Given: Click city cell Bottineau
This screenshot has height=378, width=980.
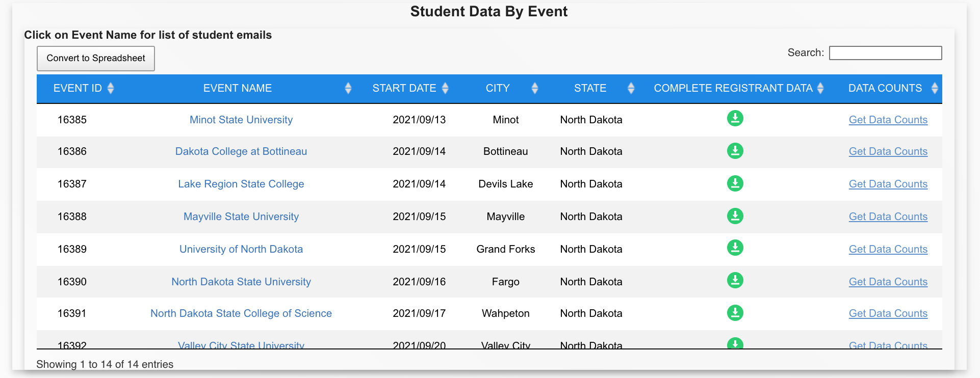Looking at the screenshot, I should (506, 151).
